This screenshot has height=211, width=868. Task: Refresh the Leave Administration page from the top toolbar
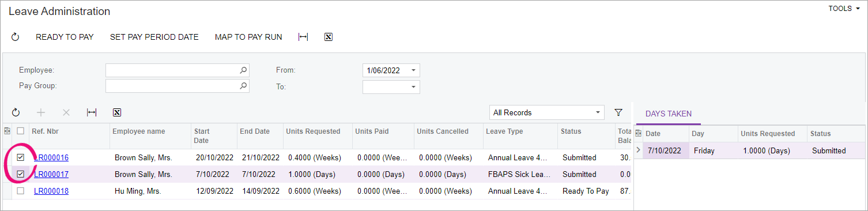click(x=16, y=37)
